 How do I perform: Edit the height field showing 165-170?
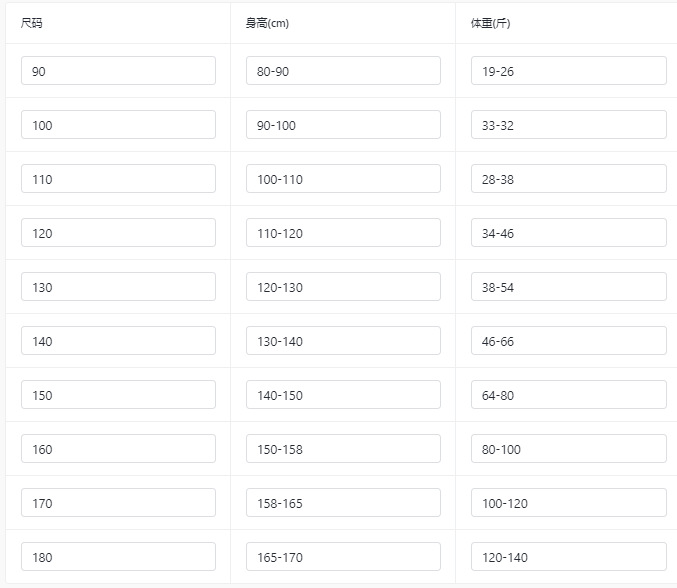[x=343, y=556]
